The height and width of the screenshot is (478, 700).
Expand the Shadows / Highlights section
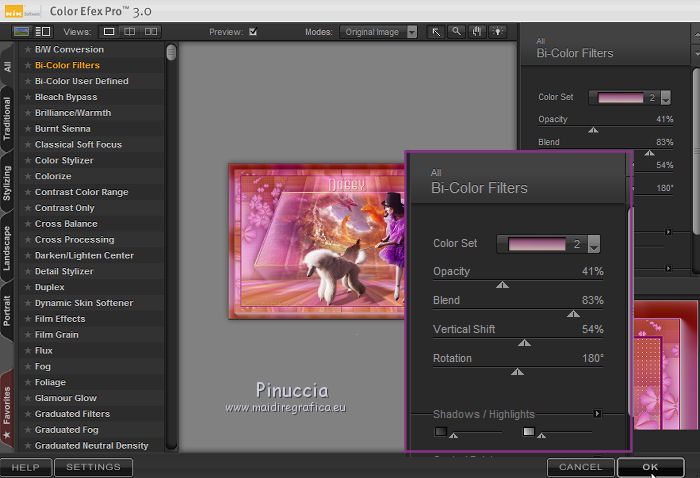click(x=598, y=413)
